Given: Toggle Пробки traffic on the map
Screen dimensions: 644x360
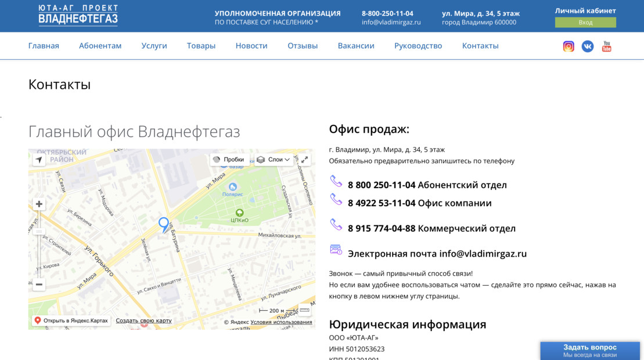Looking at the screenshot, I should tap(229, 160).
